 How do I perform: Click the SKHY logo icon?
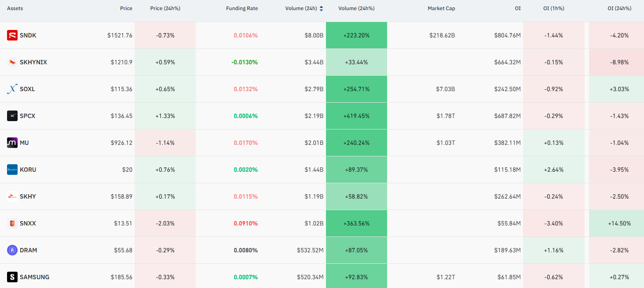[x=12, y=196]
